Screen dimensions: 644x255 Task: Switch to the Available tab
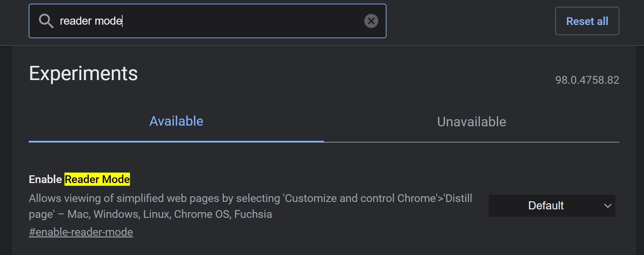pos(176,121)
